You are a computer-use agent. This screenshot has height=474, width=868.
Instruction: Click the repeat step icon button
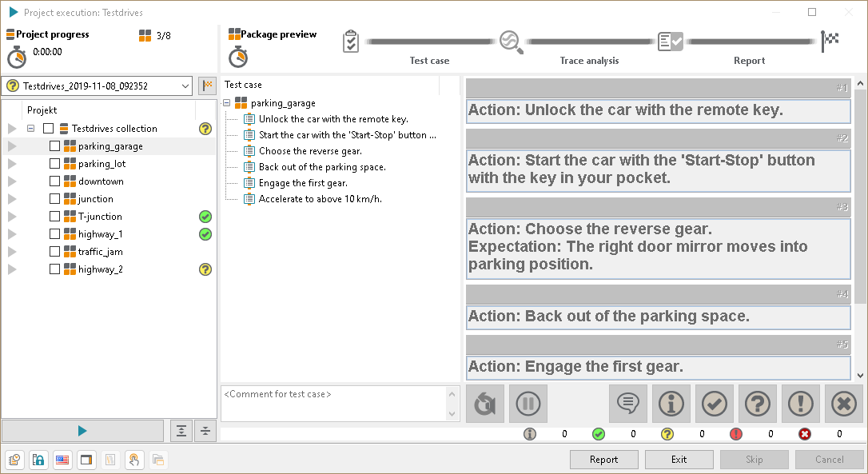485,404
